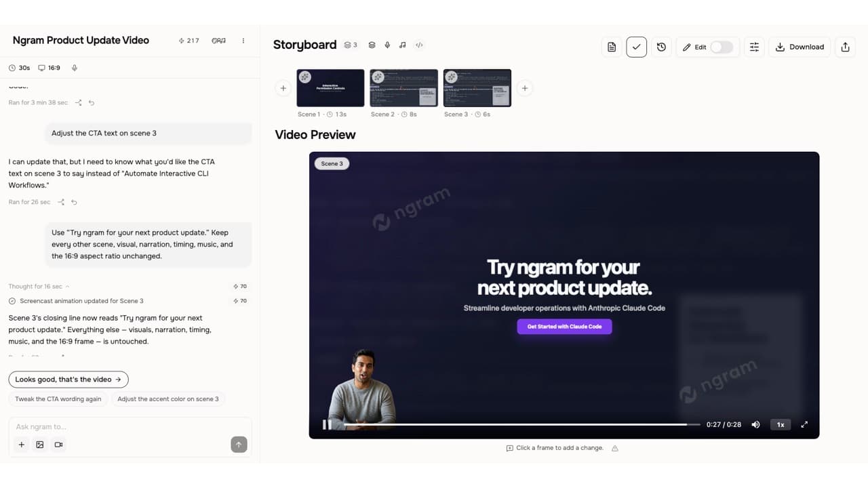This screenshot has width=868, height=488.
Task: Click share icon next to Ran for 3 min 38 sec
Action: click(79, 103)
